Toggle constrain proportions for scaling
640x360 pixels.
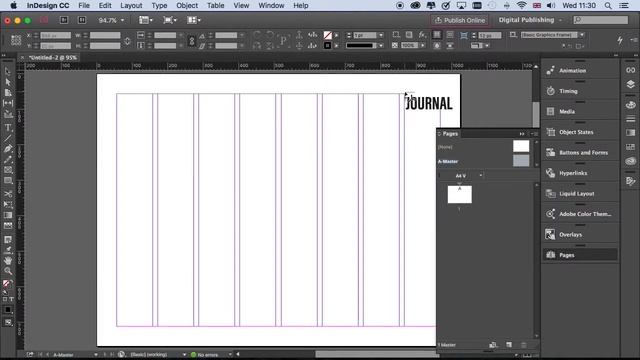191,40
